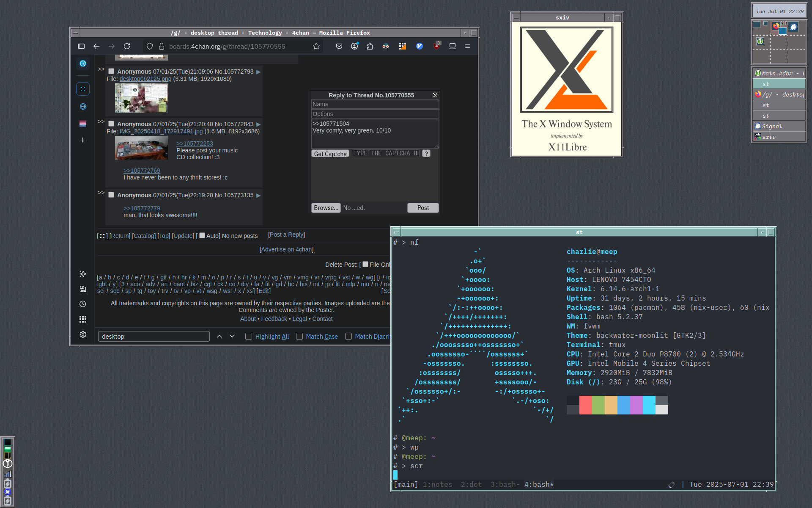Tick checkbox for post No.105772843
This screenshot has height=508, width=812.
point(111,124)
